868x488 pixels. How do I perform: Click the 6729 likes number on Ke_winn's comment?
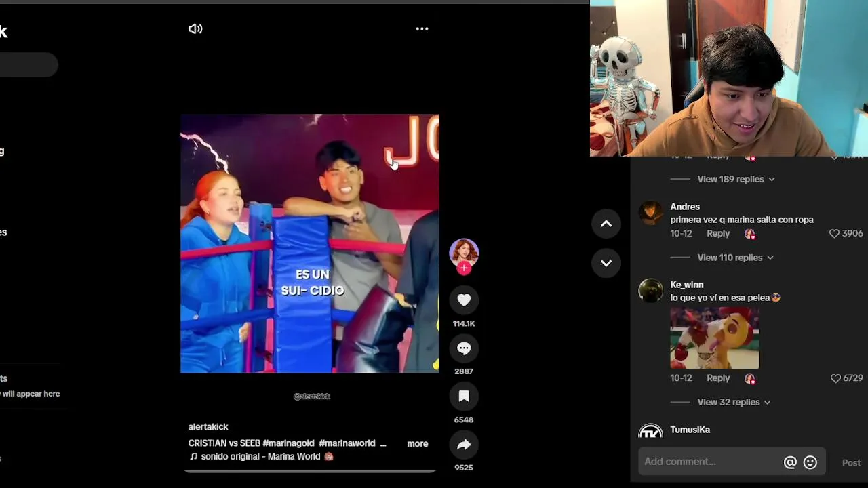pyautogui.click(x=853, y=378)
